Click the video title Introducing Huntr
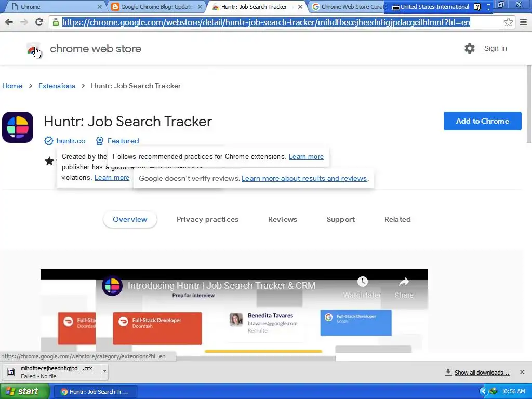Viewport: 532px width, 399px height. tap(221, 285)
